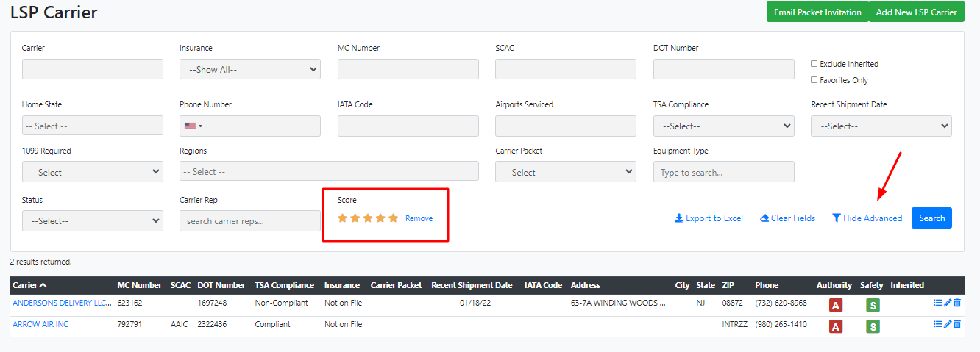Focus the Airports Serviced input field

[x=566, y=126]
